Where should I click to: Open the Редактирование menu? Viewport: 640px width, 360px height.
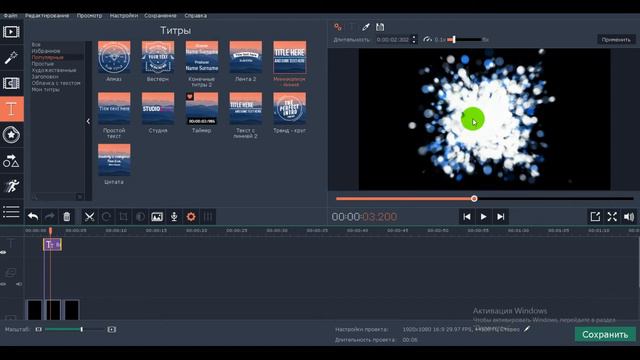(47, 16)
